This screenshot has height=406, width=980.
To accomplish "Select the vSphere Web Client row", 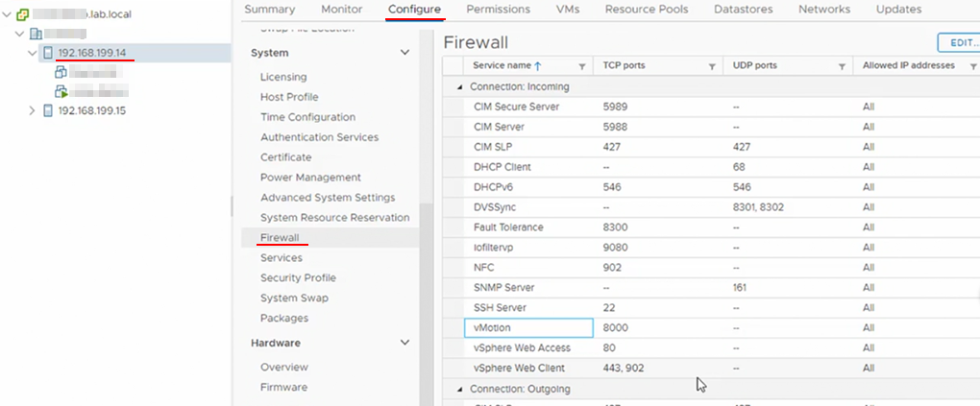I will tap(711, 368).
